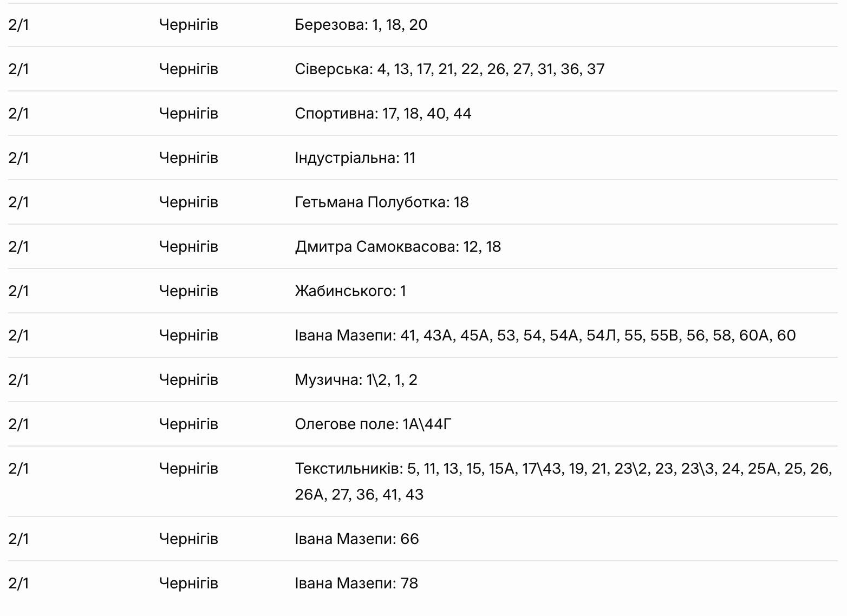This screenshot has height=616, width=847.
Task: Click the Текстильників address list
Action: point(563,481)
